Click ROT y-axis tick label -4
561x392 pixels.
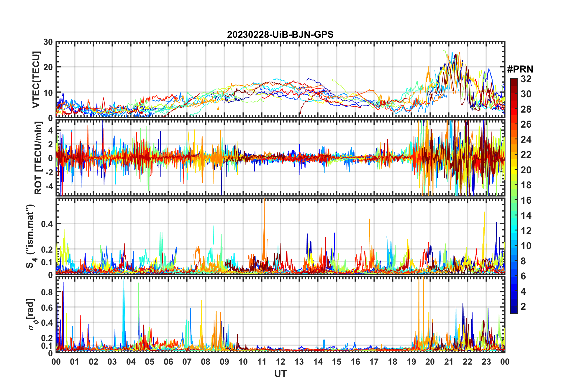pos(49,186)
